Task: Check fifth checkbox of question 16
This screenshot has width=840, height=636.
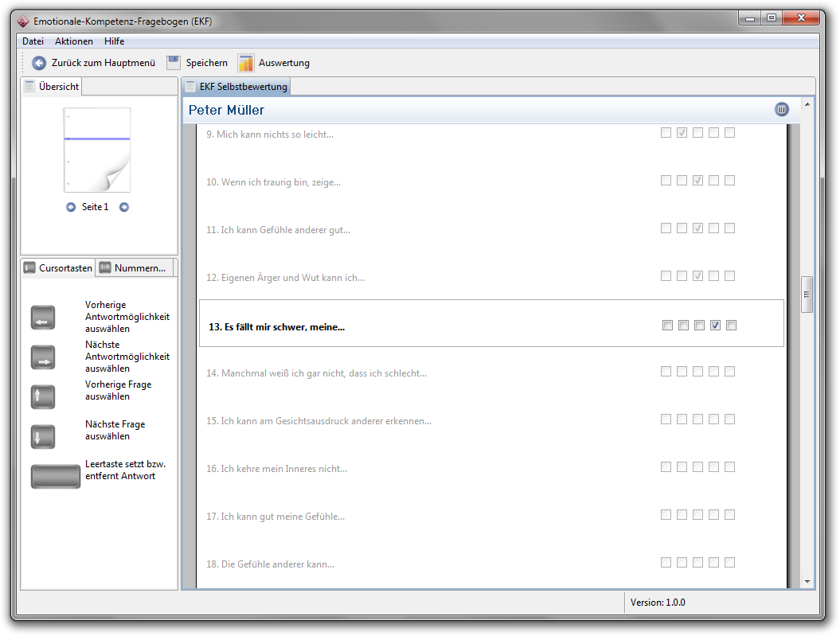Action: 729,466
